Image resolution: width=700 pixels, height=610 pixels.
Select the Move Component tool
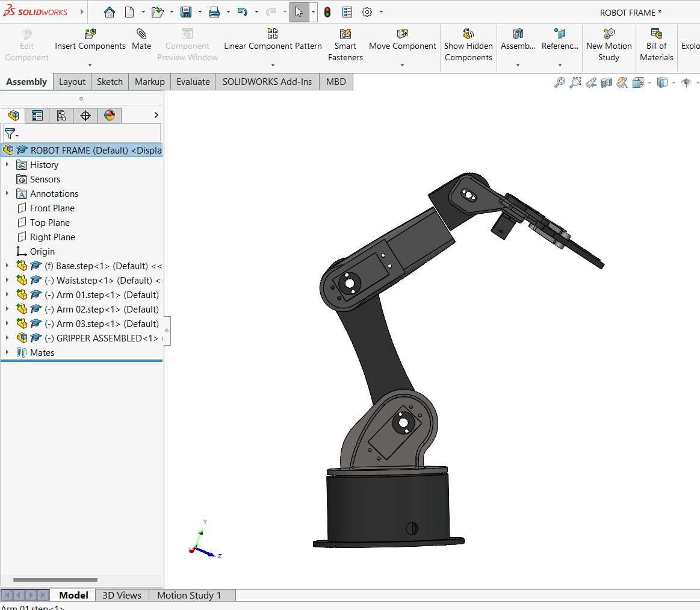pyautogui.click(x=402, y=34)
